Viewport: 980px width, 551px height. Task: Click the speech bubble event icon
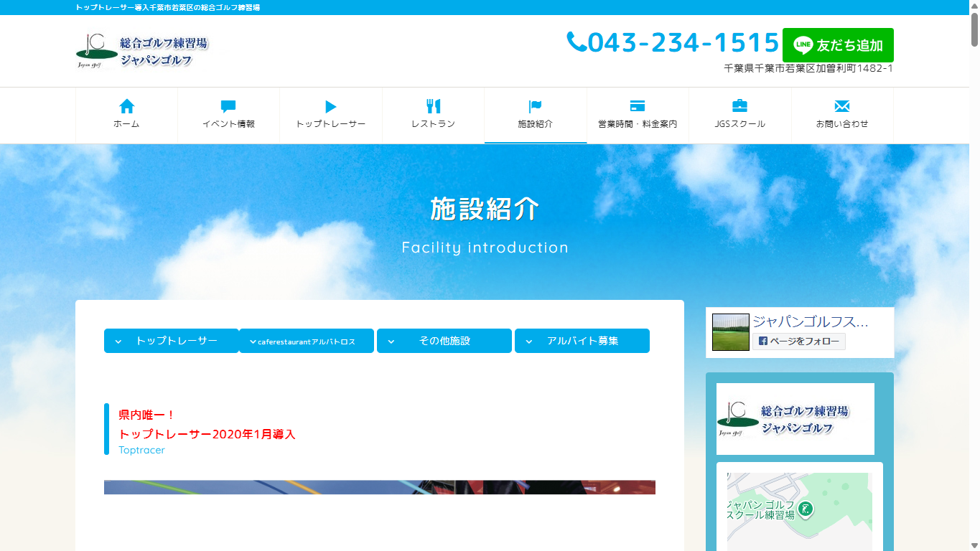pyautogui.click(x=228, y=106)
